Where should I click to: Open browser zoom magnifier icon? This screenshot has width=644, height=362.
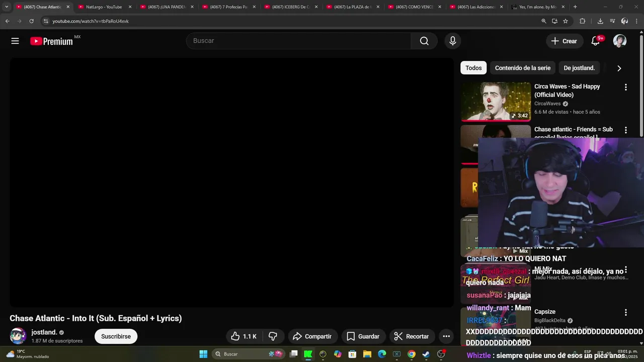[544, 21]
